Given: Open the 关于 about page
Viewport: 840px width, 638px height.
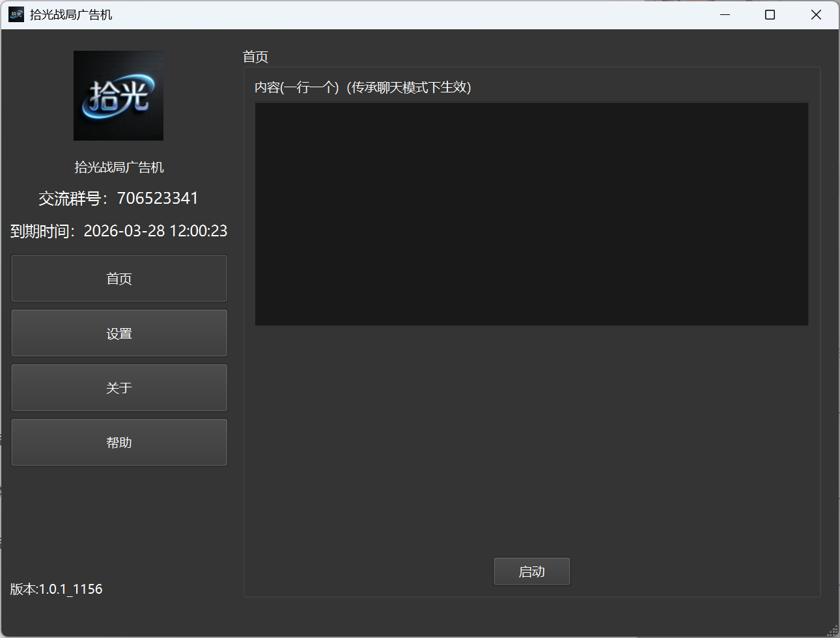Looking at the screenshot, I should (119, 388).
